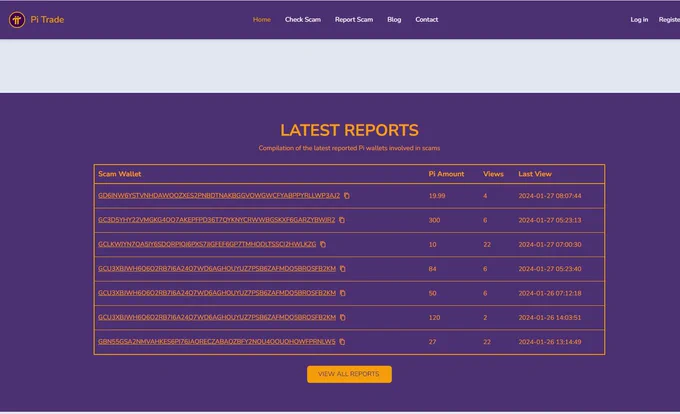
Task: Click the timestamp 2024-01-27 05:23:13
Action: pos(550,220)
